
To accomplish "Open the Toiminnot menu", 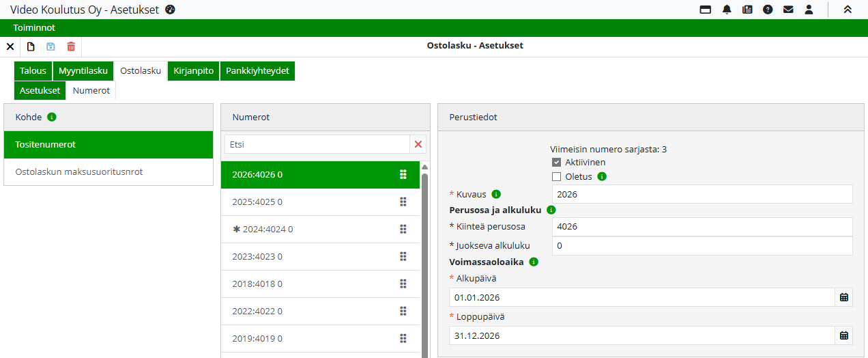I will point(34,28).
